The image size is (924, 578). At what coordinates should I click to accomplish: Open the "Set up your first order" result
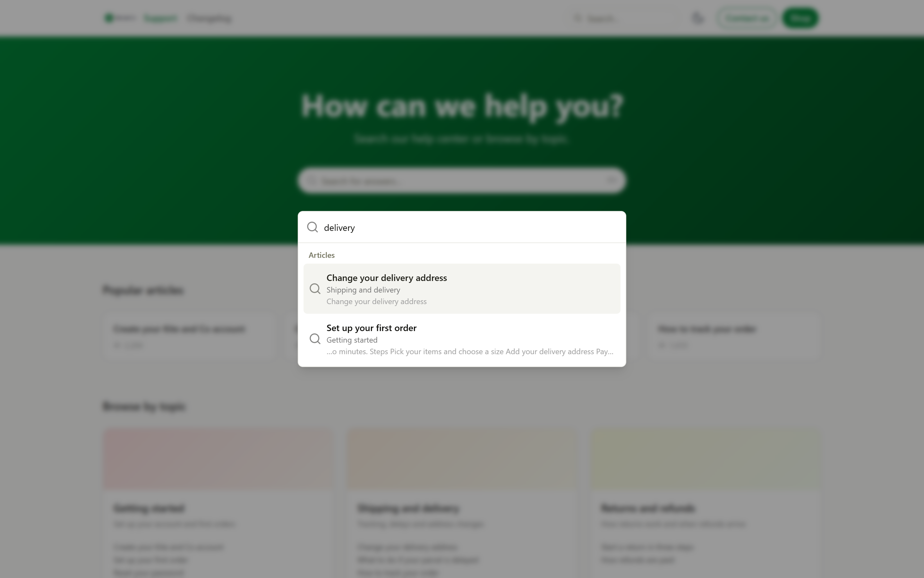[x=462, y=339]
